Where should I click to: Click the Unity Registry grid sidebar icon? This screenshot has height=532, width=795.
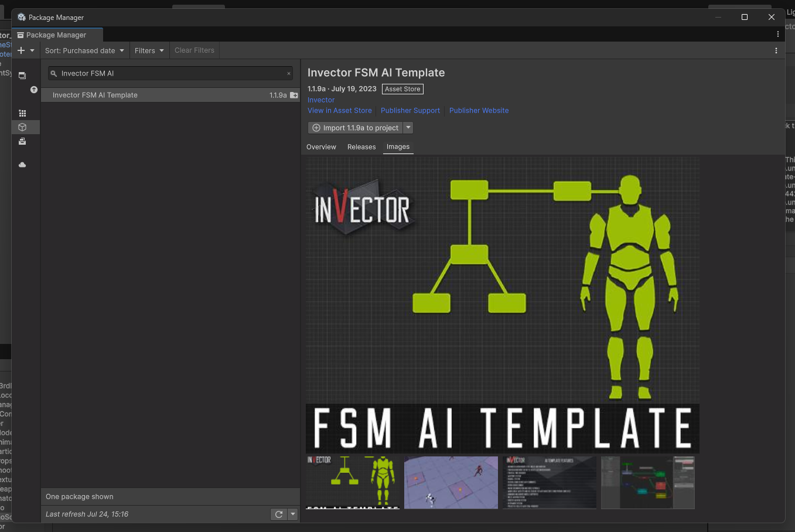click(22, 113)
